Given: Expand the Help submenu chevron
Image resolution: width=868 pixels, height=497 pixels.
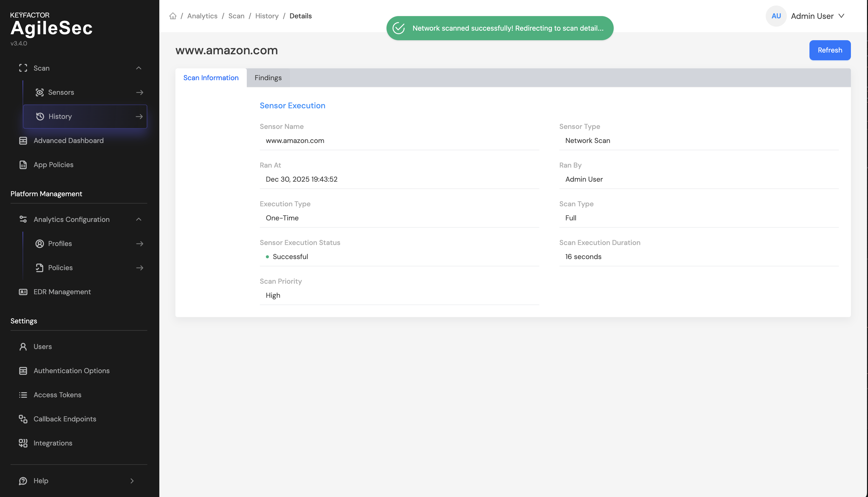Looking at the screenshot, I should (x=132, y=481).
